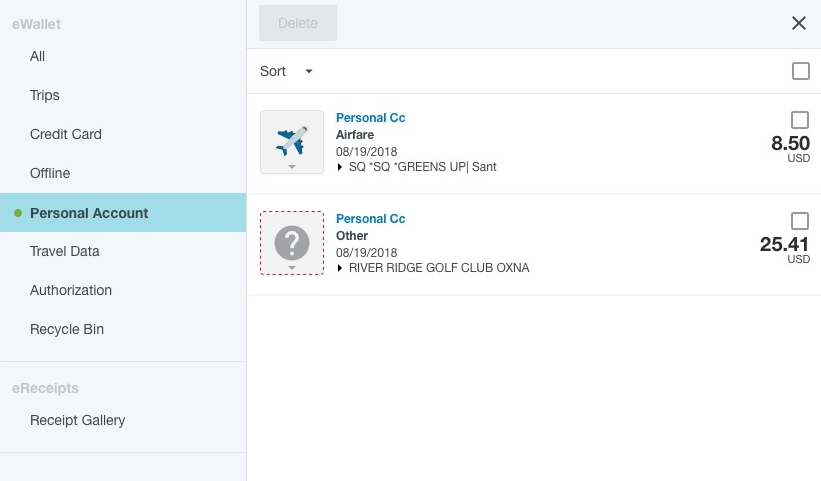Image resolution: width=821 pixels, height=481 pixels.
Task: Click the Personal Cc link on Other expense
Action: point(370,219)
